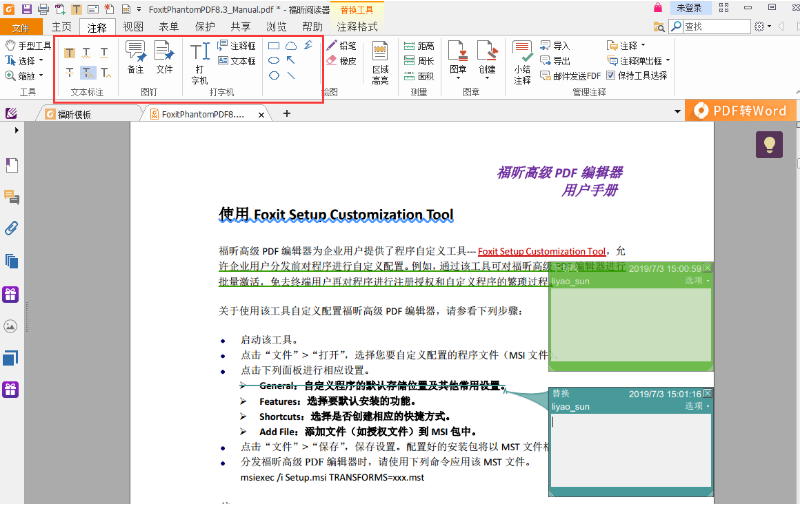Open the attachments paperclip panel
800x505 pixels.
[11, 228]
